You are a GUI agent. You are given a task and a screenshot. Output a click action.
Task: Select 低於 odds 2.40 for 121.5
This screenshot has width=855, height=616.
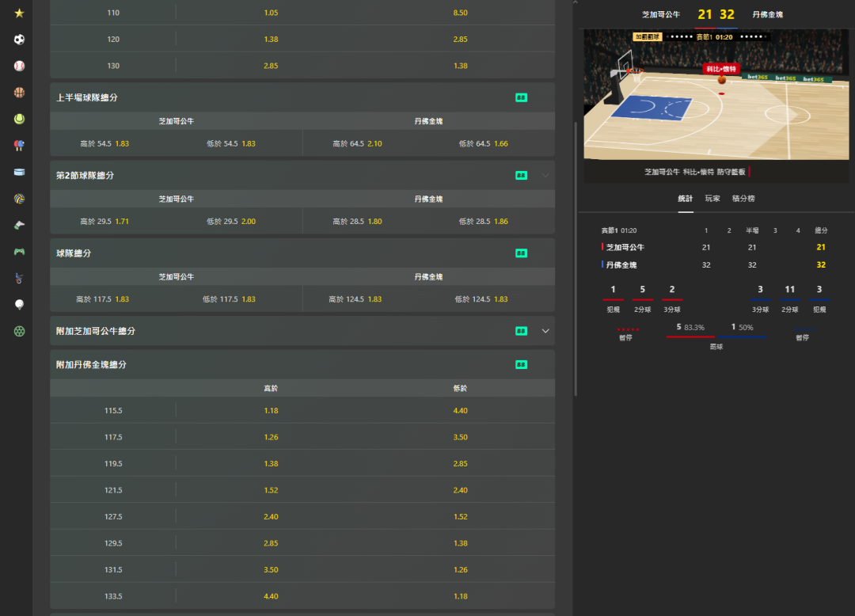(460, 490)
